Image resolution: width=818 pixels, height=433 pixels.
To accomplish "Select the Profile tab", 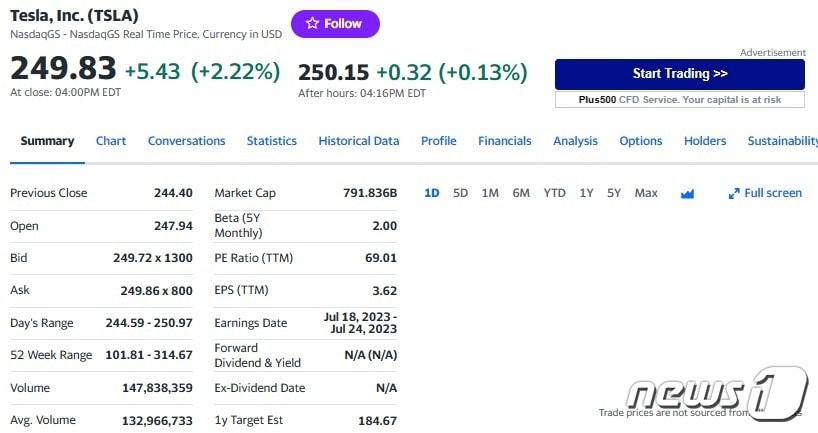I will 438,141.
